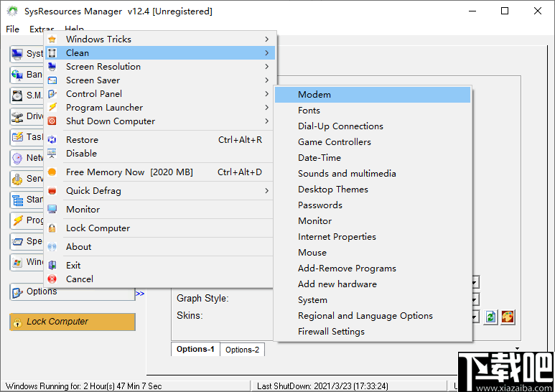Select Regional and Language Options entry
Screen dimensions: 555x392
tap(373, 316)
